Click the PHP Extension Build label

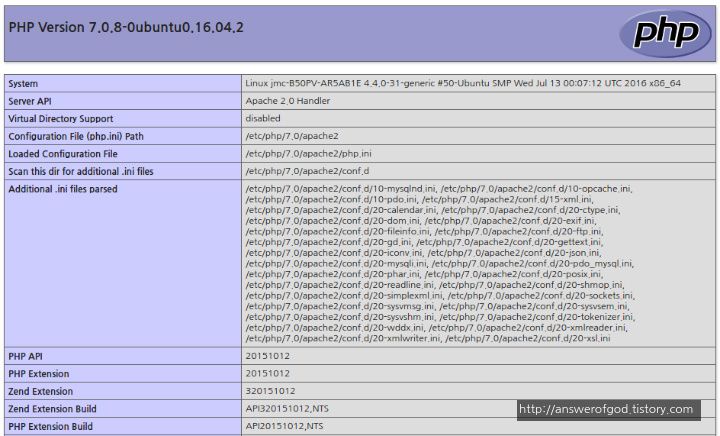(51, 426)
